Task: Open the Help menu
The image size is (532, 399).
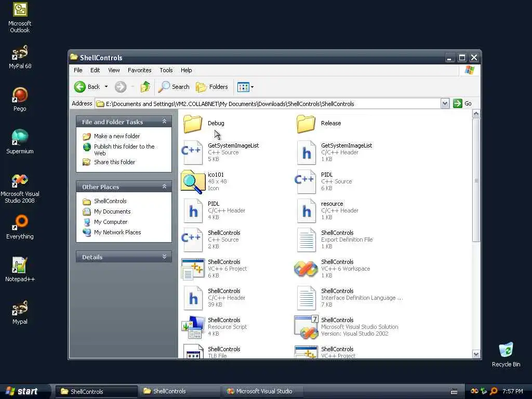Action: pyautogui.click(x=187, y=70)
